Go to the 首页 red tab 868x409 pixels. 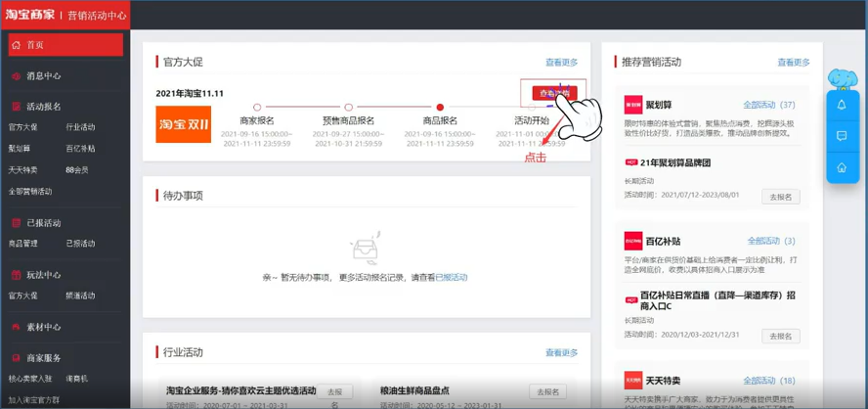point(65,45)
